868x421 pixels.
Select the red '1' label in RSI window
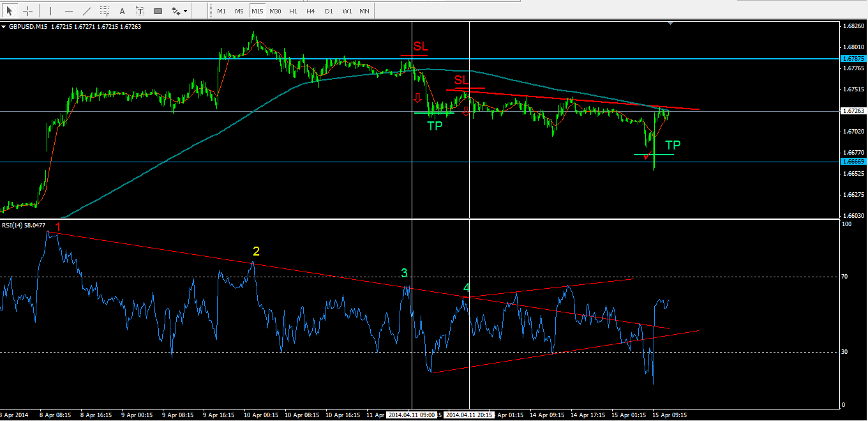(x=57, y=227)
